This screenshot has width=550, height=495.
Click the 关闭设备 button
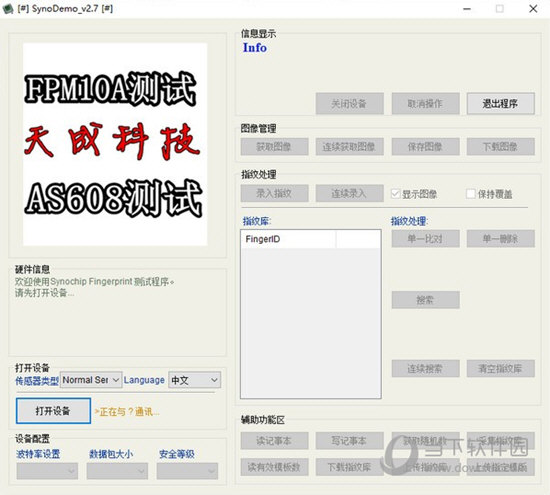[349, 103]
